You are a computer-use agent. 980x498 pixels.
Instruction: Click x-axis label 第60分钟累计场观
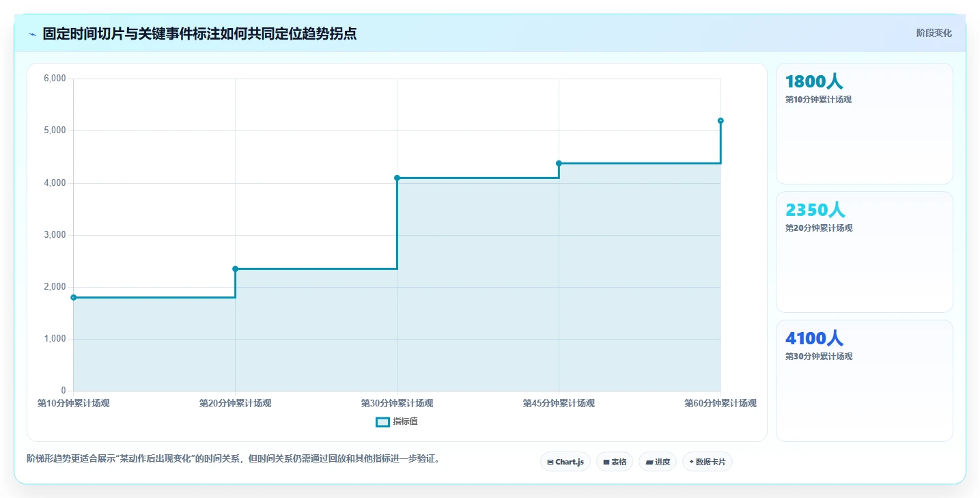pos(720,403)
